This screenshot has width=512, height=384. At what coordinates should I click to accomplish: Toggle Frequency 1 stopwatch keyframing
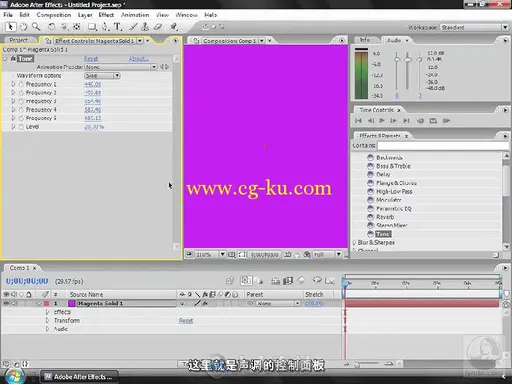tap(21, 84)
